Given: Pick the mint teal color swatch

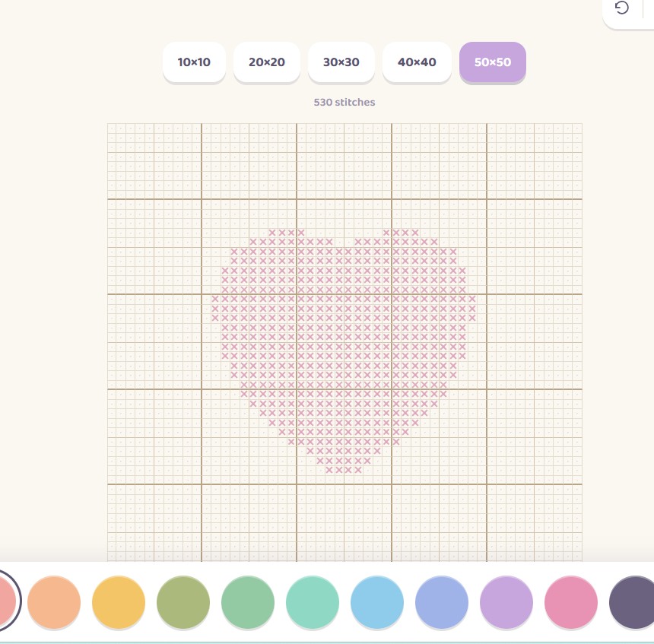Looking at the screenshot, I should pyautogui.click(x=313, y=602).
